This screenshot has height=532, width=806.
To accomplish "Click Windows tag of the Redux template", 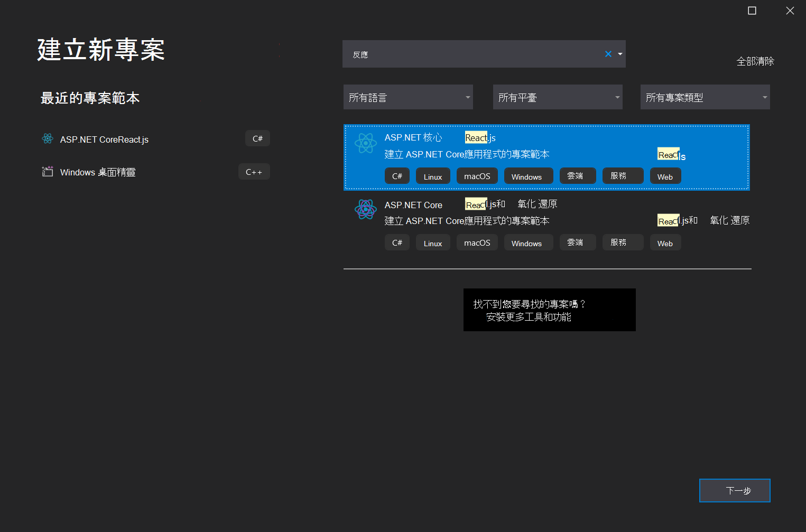I will pyautogui.click(x=529, y=242).
